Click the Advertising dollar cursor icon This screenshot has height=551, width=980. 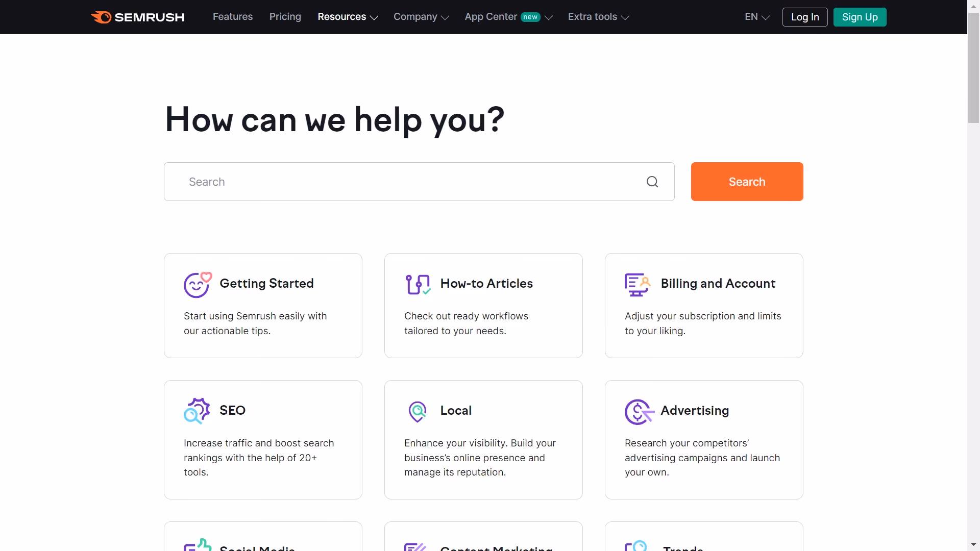639,412
